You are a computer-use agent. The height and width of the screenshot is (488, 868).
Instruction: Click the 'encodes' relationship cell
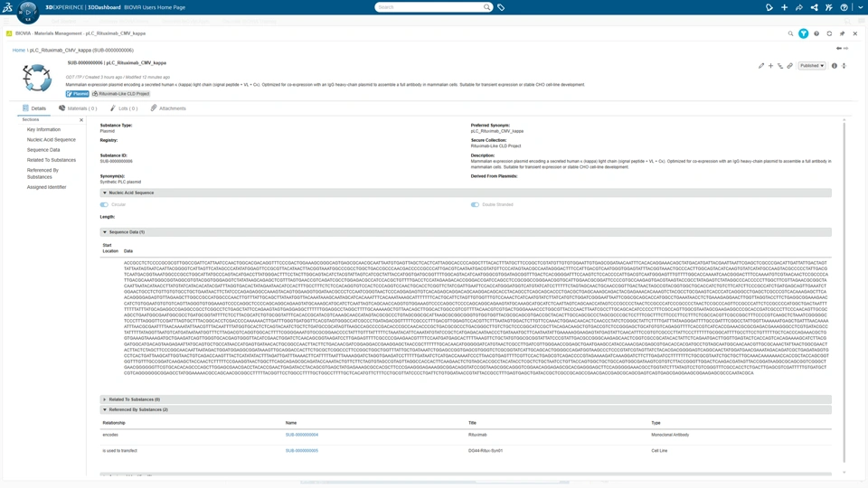point(110,435)
